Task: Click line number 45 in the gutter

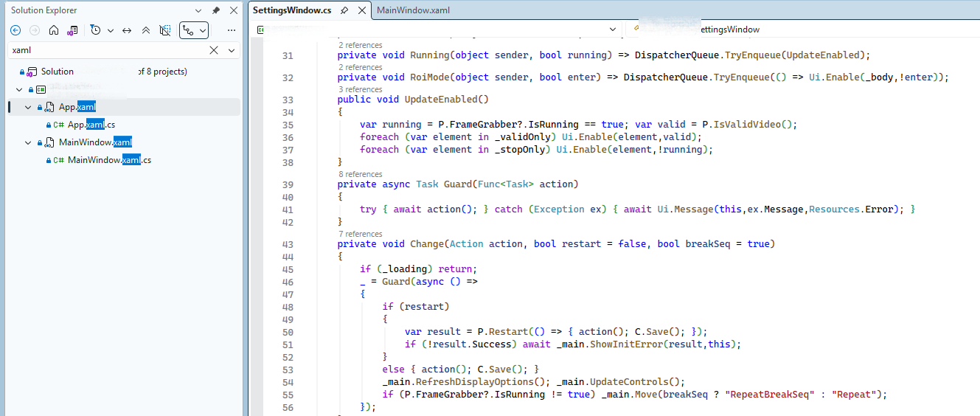Action: 288,269
